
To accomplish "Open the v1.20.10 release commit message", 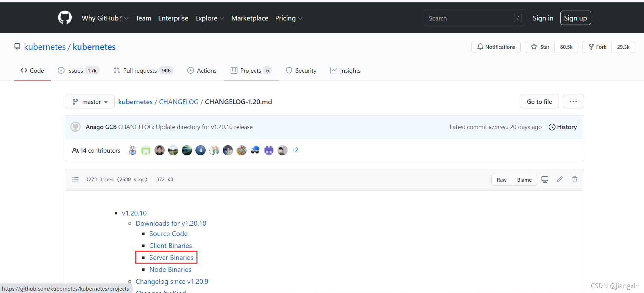I will (x=186, y=127).
